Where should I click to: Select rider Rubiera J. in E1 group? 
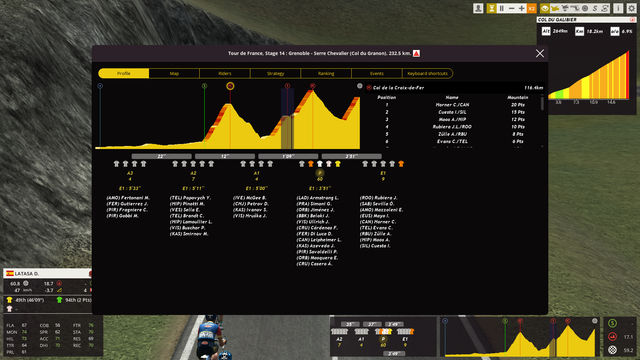click(x=378, y=198)
